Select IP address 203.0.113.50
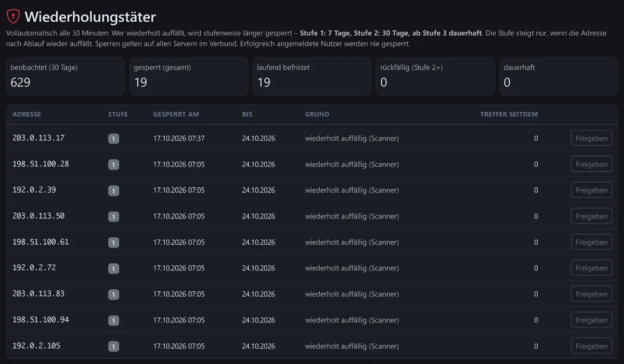624x364 pixels. pos(38,216)
